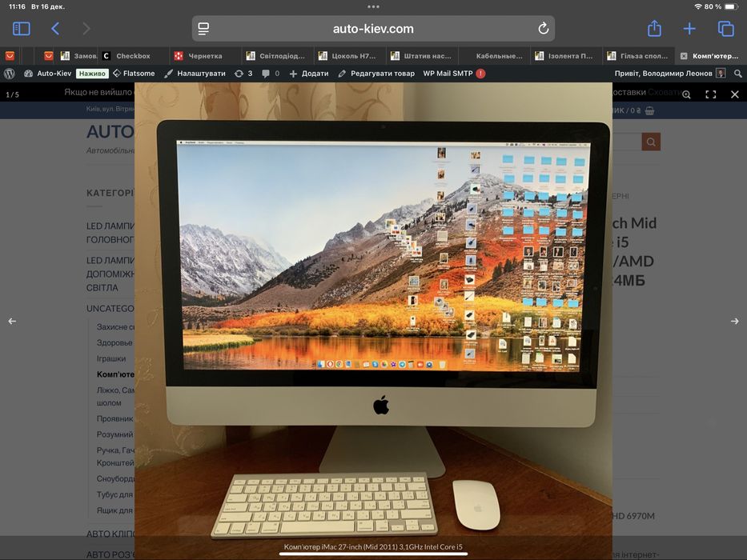Screen dimensions: 747x560
Task: Open the page menu icon in the address bar
Action: (203, 29)
